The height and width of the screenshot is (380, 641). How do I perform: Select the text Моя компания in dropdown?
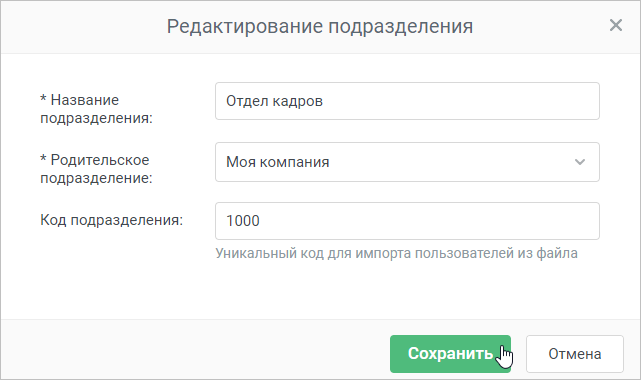278,162
